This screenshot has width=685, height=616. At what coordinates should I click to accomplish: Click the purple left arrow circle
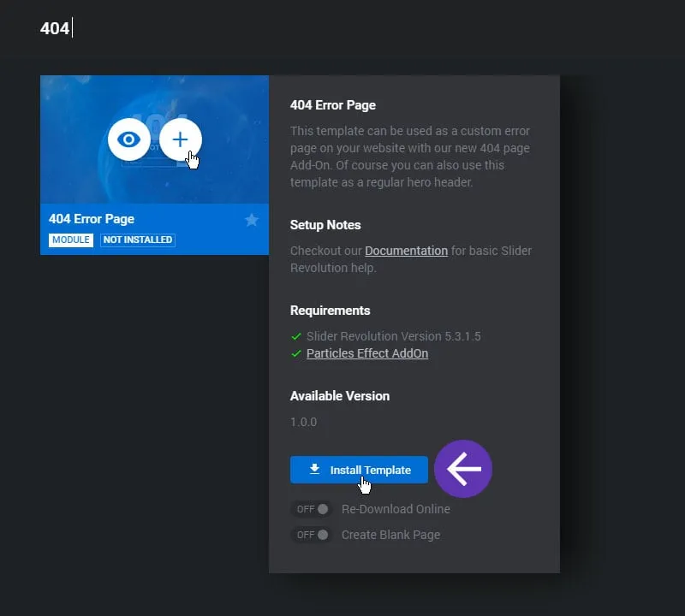coord(463,469)
